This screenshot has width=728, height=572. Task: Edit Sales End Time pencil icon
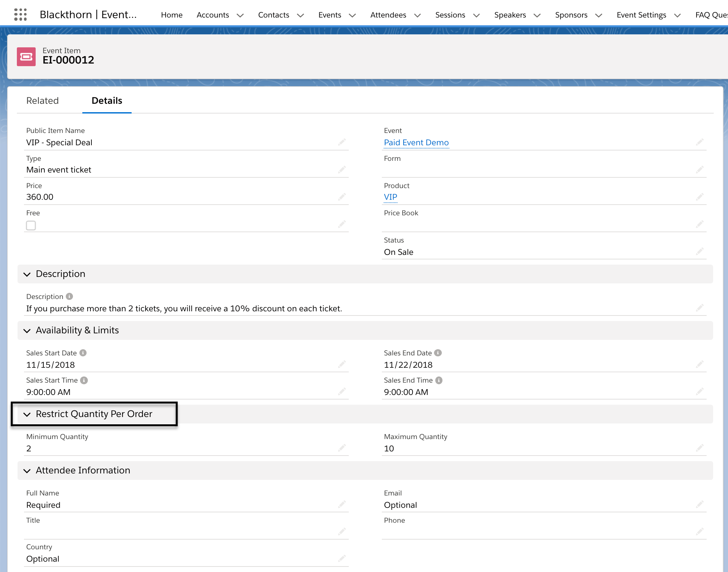pyautogui.click(x=699, y=391)
